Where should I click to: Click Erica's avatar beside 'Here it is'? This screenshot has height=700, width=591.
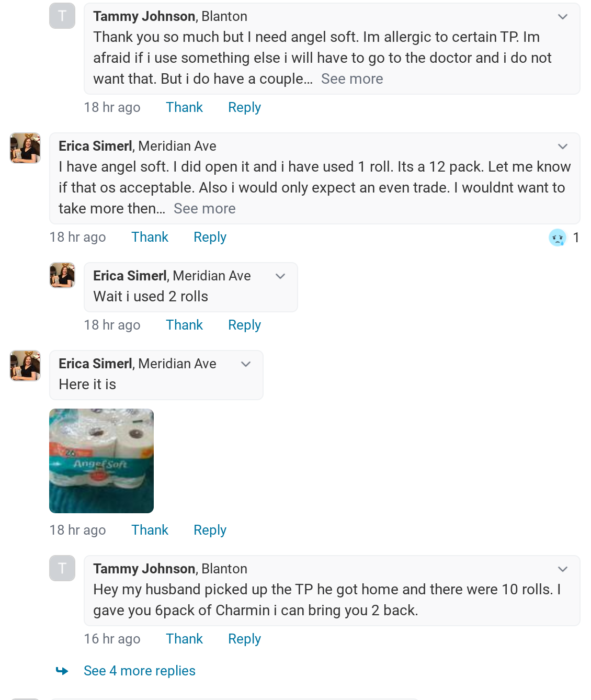[25, 366]
